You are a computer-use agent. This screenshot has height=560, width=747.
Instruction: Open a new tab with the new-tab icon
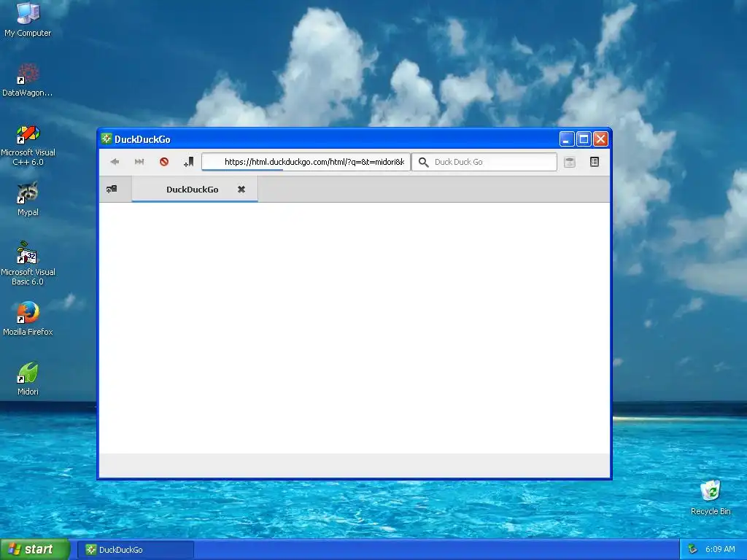point(112,189)
